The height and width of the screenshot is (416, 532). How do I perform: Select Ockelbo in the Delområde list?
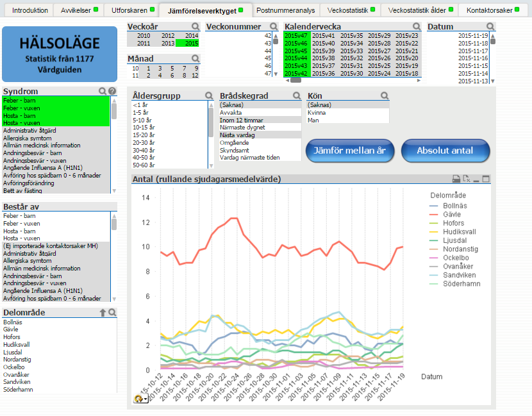[x=60, y=367]
